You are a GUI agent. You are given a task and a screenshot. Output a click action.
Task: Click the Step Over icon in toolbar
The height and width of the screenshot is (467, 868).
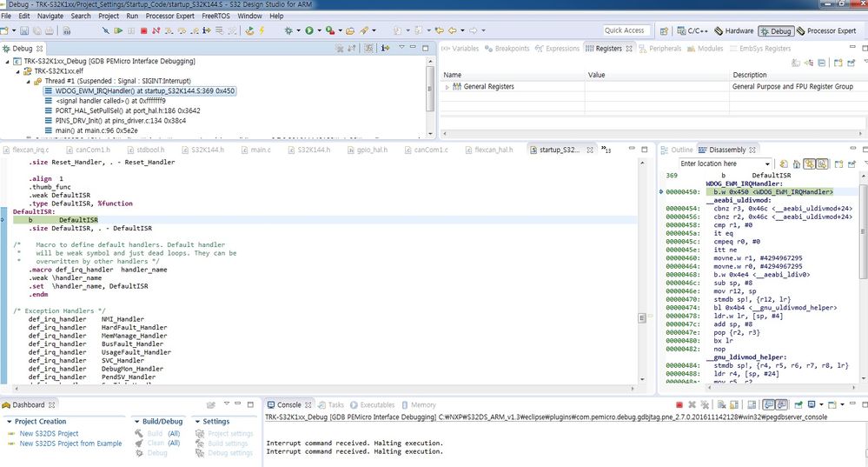pos(182,31)
